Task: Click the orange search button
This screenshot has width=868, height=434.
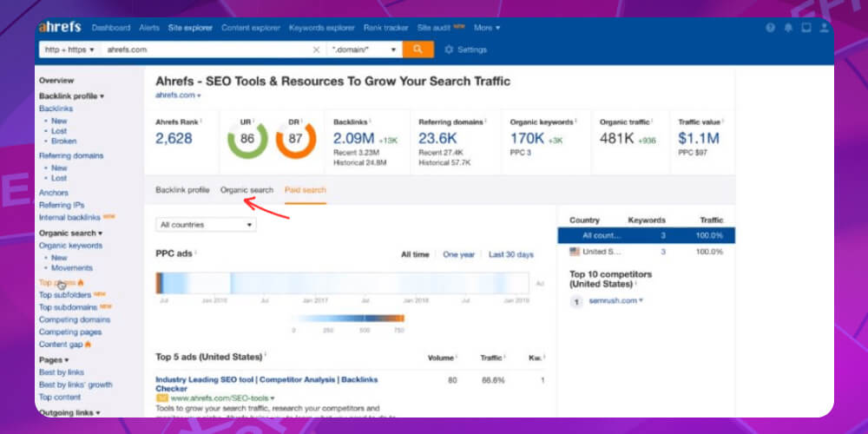Action: 418,49
